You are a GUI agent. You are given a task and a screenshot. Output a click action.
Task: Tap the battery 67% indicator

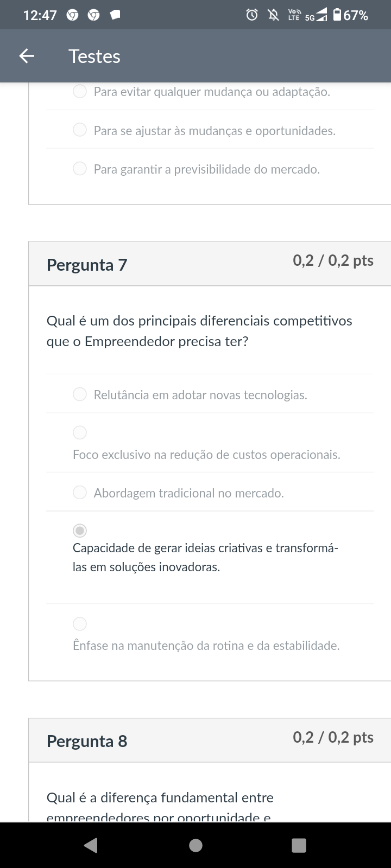pyautogui.click(x=351, y=15)
